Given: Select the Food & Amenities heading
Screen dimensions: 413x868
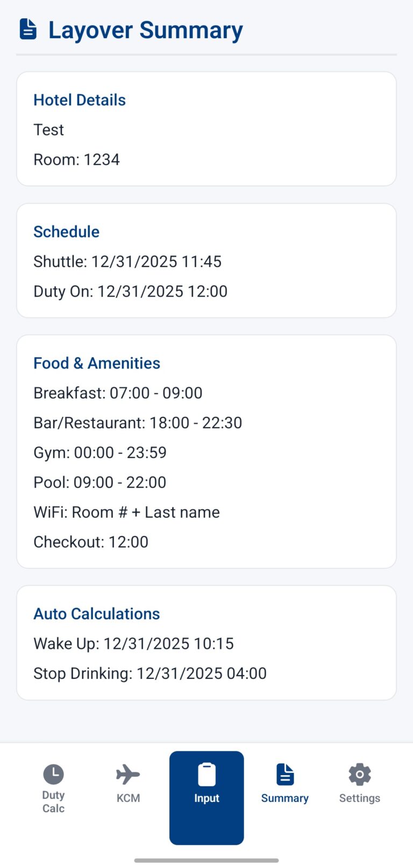Looking at the screenshot, I should click(97, 363).
